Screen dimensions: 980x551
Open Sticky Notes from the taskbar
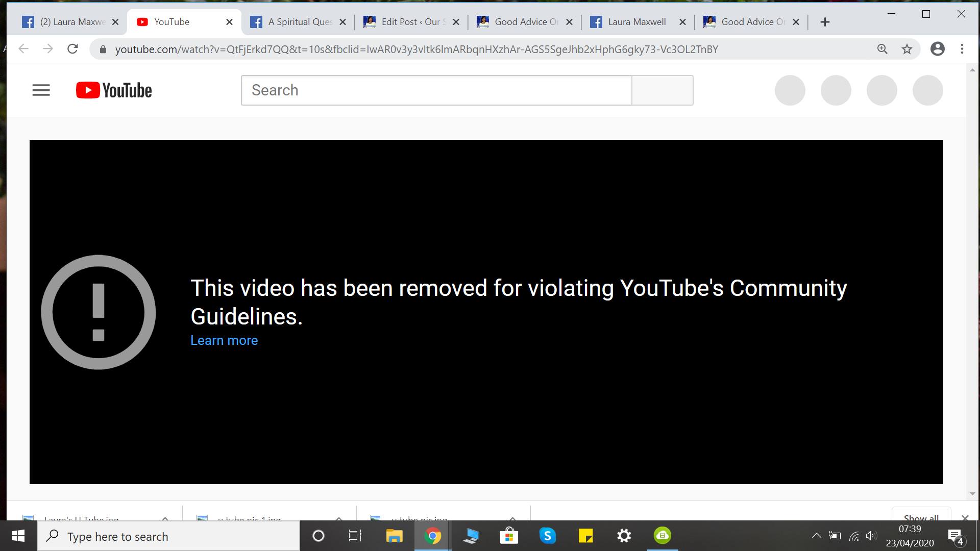[x=585, y=536]
